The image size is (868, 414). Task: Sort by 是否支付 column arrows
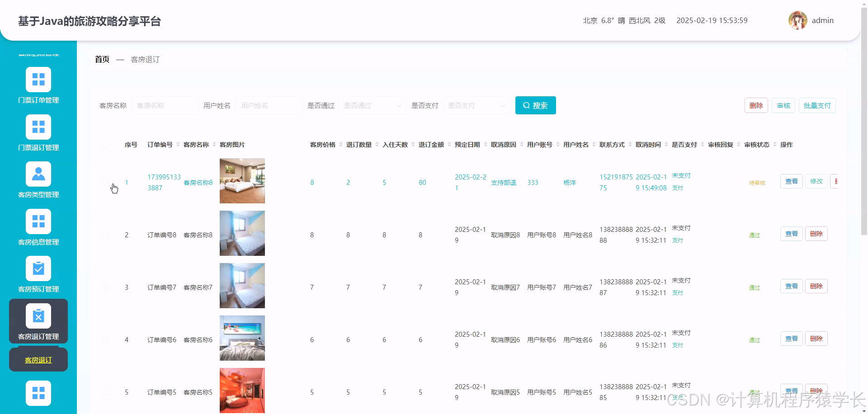[x=703, y=145]
